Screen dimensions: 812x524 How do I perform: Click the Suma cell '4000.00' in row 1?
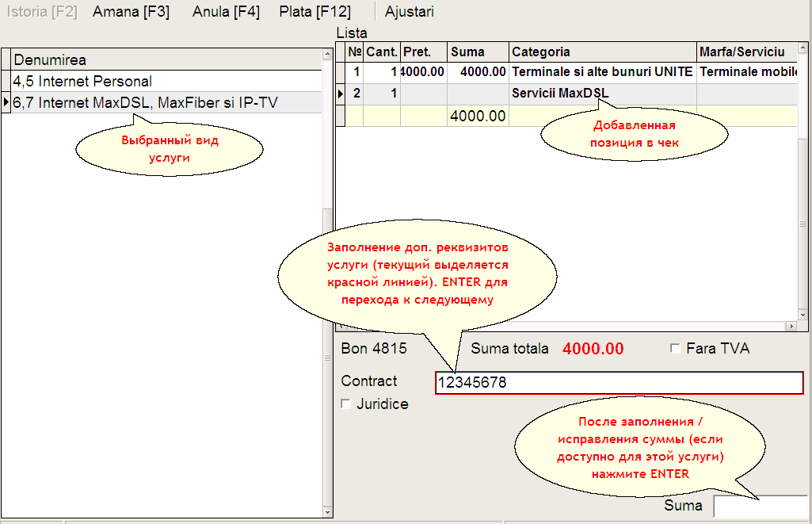478,72
